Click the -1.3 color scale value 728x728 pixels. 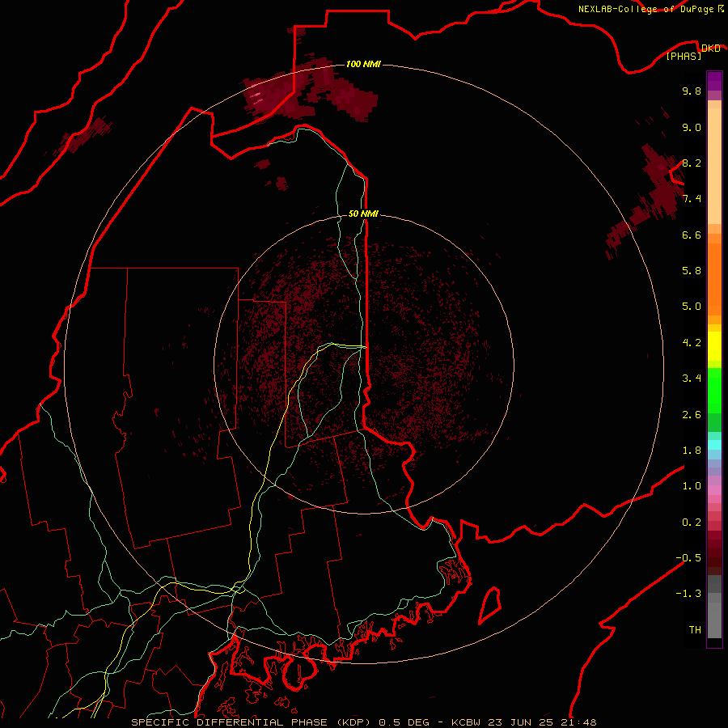688,595
